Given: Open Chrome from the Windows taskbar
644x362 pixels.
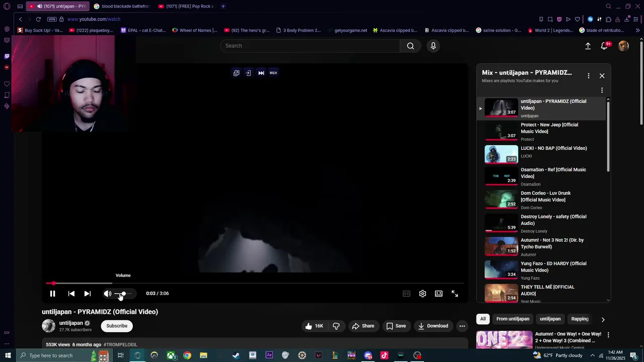Looking at the screenshot, I should pos(187,355).
